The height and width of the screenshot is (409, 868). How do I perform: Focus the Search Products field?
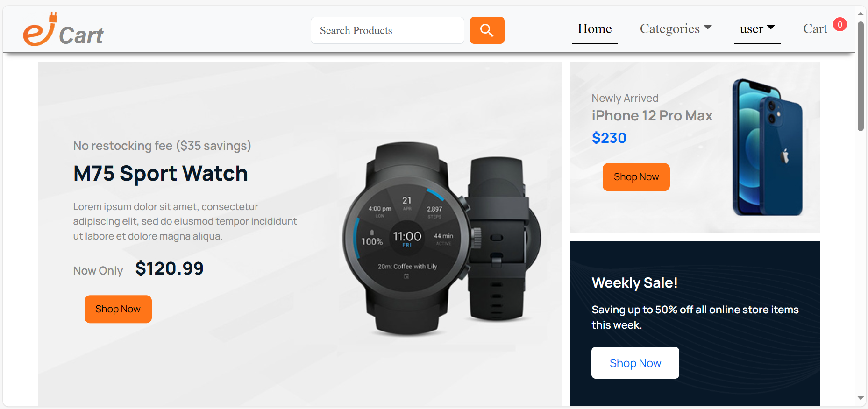[387, 30]
